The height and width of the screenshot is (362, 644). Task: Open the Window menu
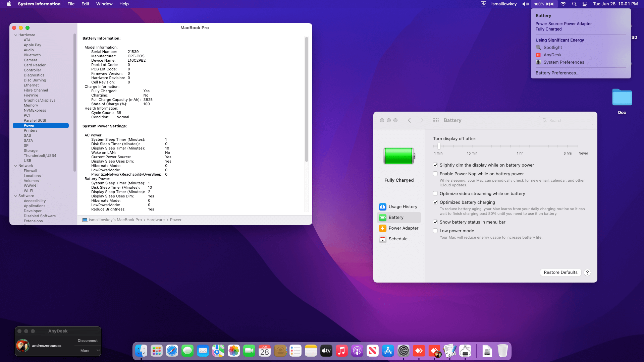[x=104, y=4]
